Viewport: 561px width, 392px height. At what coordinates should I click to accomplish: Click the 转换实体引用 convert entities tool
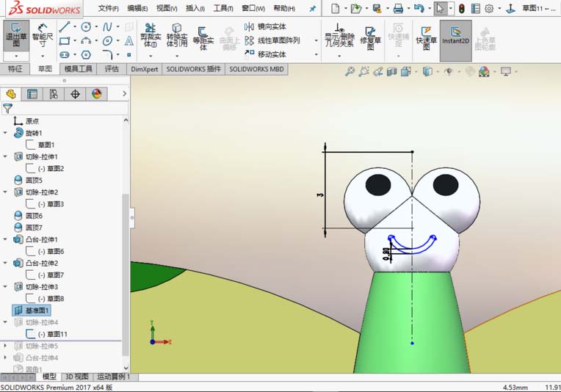(x=177, y=35)
